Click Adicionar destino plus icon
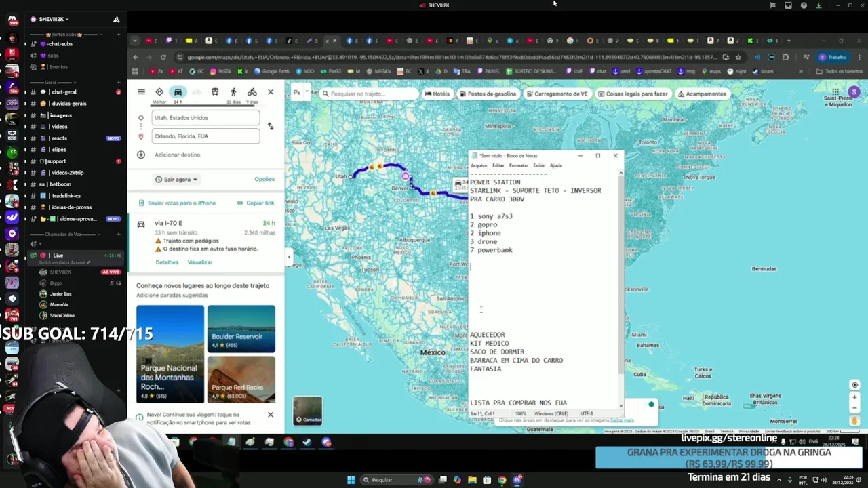The height and width of the screenshot is (488, 868). [x=141, y=155]
